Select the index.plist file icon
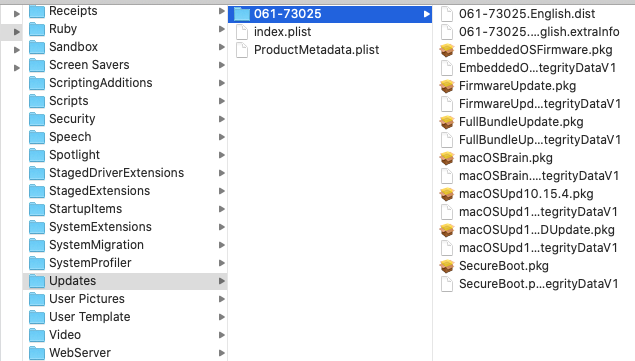The width and height of the screenshot is (635, 361). [242, 32]
